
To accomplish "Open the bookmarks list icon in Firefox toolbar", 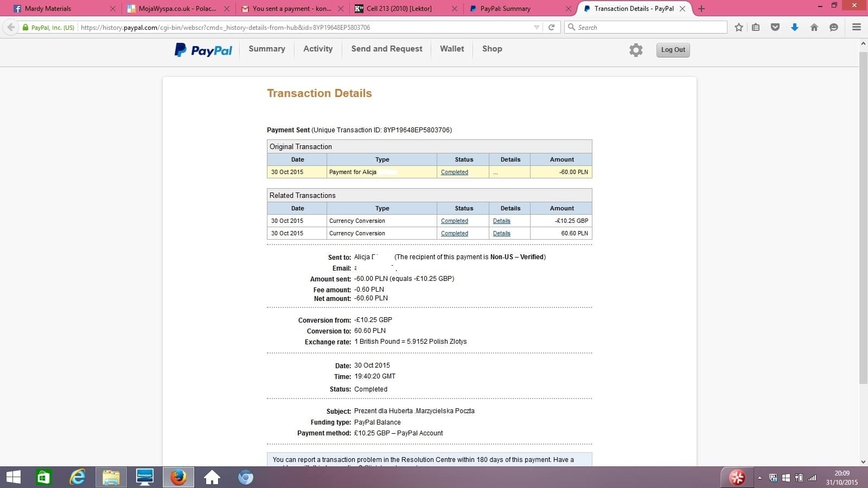I will point(756,27).
